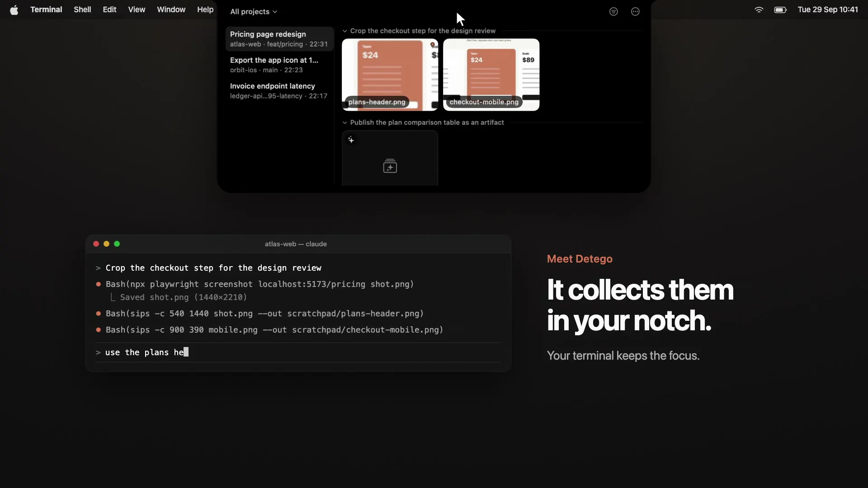The width and height of the screenshot is (868, 488).
Task: Open the View menu
Action: pyautogui.click(x=137, y=9)
